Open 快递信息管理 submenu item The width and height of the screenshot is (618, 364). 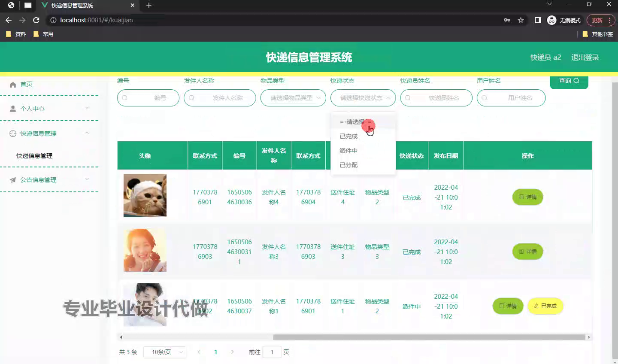(x=34, y=156)
